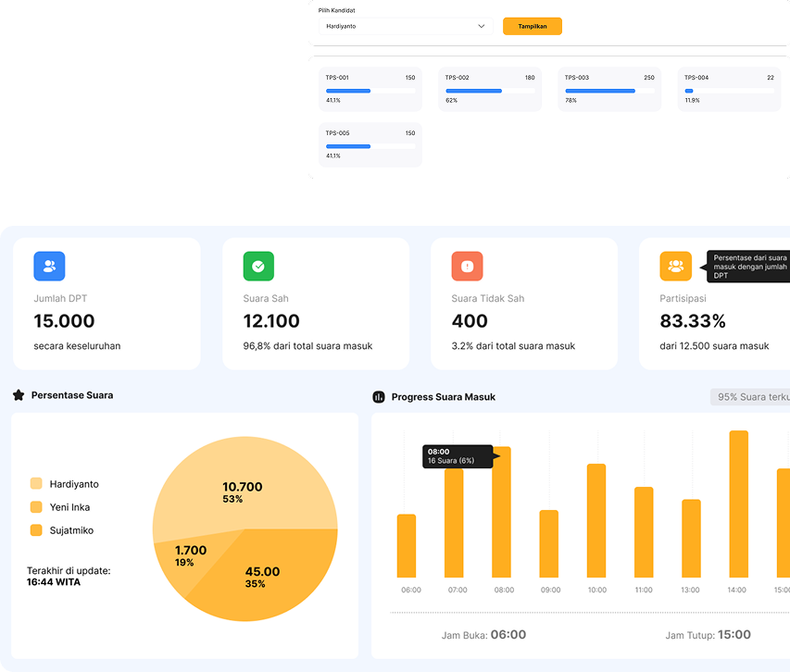The height and width of the screenshot is (672, 790).
Task: Click the yellow Partisipasi people icon
Action: [x=675, y=267]
